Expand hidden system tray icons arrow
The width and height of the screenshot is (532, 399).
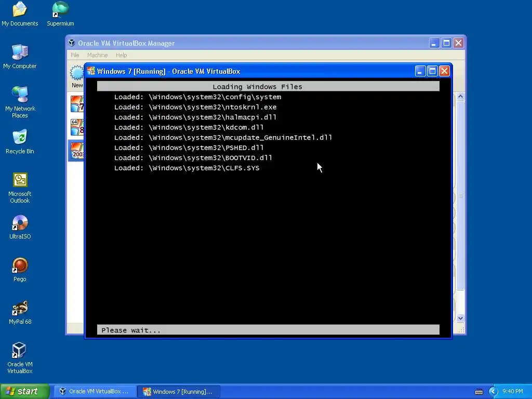click(493, 392)
